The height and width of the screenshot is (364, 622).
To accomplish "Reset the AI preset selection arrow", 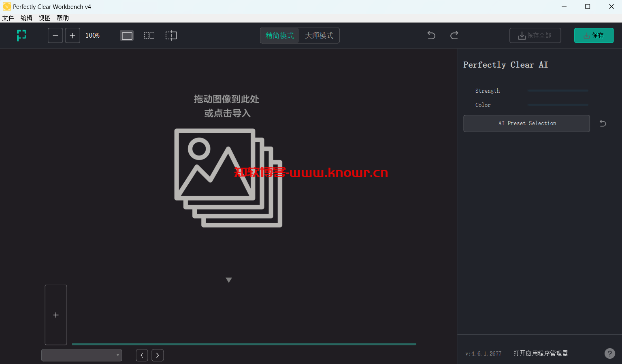I will click(x=603, y=123).
